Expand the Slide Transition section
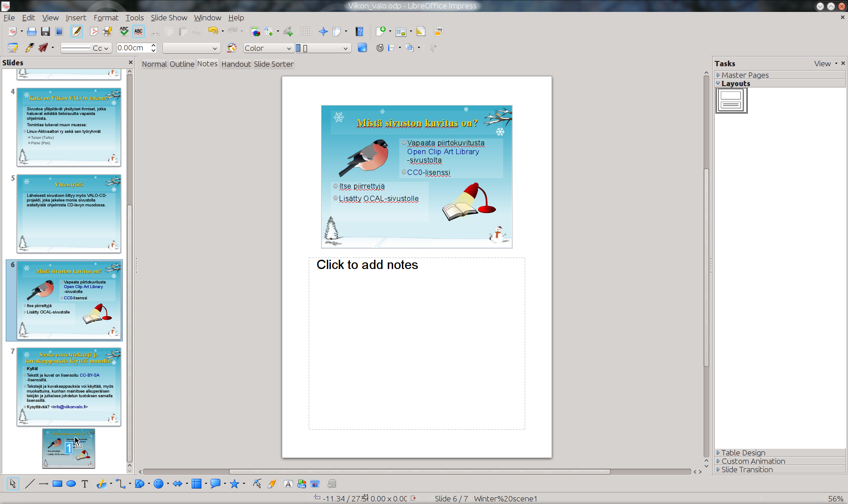This screenshot has width=848, height=504. 780,470
